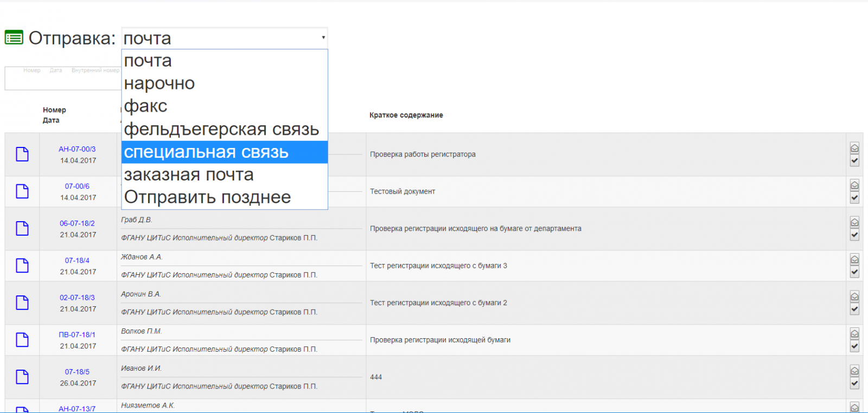868x413 pixels.
Task: Choose фельдъегерская связь option
Action: [221, 129]
